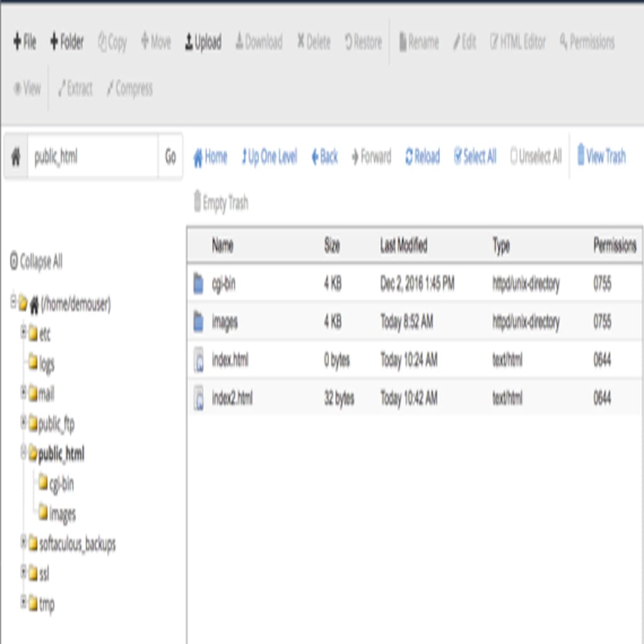Expand the public_ftp folder node

[x=23, y=422]
